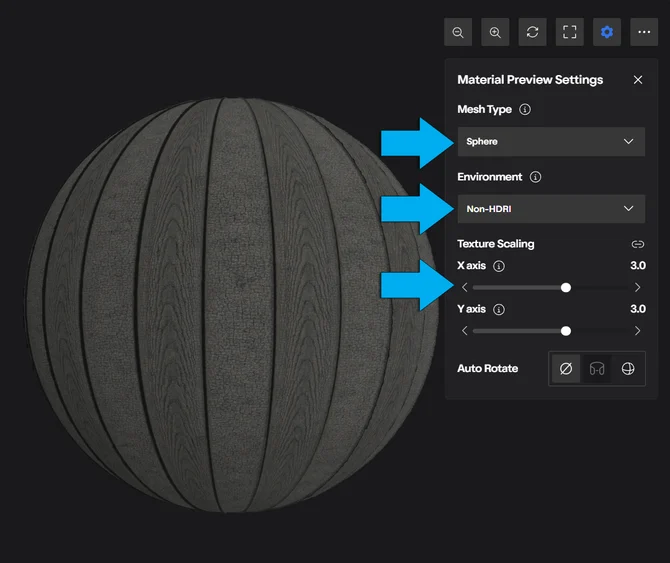Decrease X axis scaling with left arrow

pyautogui.click(x=464, y=287)
